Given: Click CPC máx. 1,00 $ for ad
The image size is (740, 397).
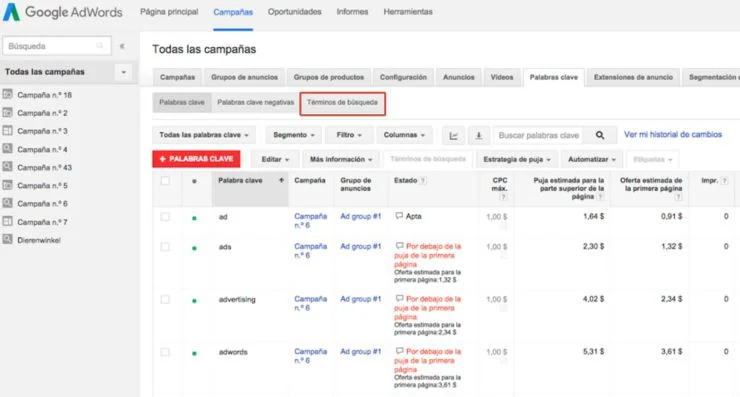Looking at the screenshot, I should pos(496,217).
